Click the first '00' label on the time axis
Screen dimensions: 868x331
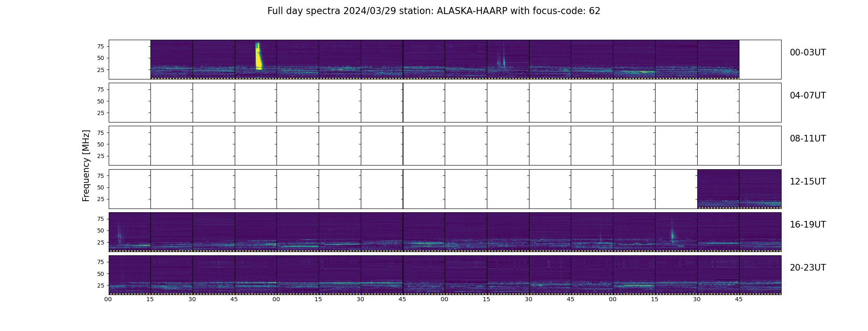click(x=108, y=299)
